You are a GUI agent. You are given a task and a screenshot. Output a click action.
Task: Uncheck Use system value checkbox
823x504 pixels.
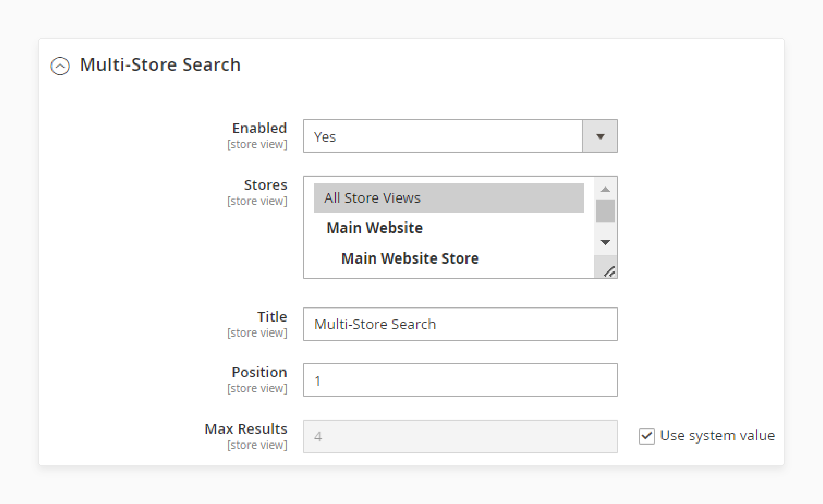tap(647, 436)
